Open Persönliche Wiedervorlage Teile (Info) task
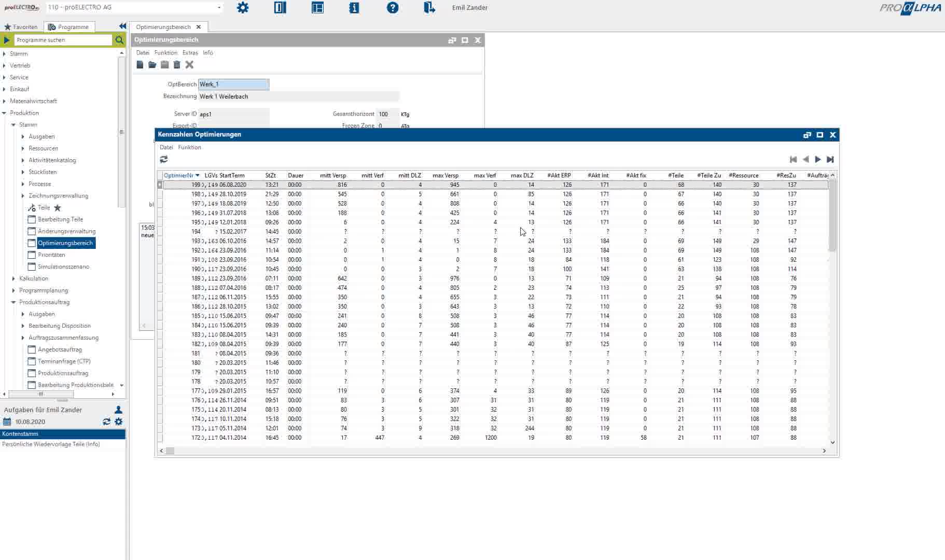The image size is (945, 560). [51, 444]
